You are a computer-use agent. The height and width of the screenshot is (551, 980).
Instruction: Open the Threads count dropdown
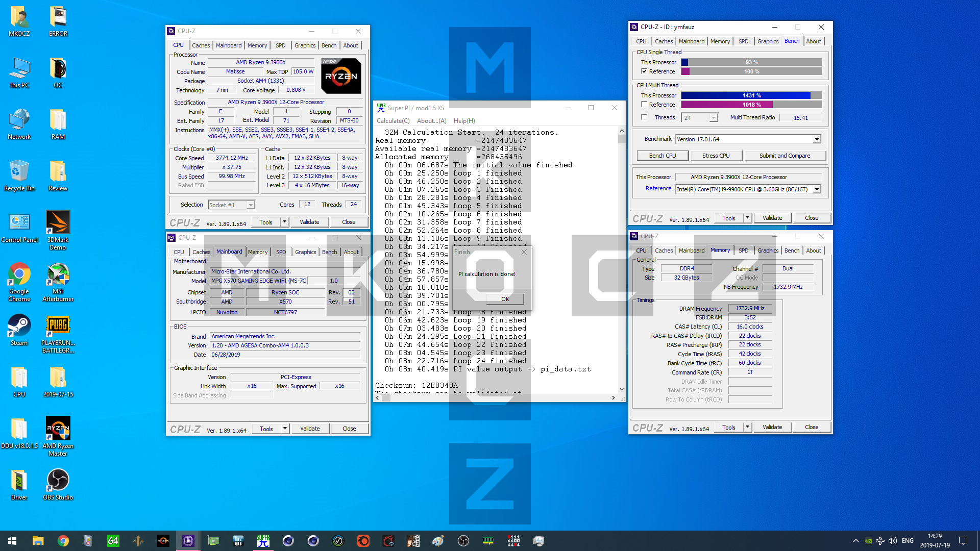click(714, 118)
